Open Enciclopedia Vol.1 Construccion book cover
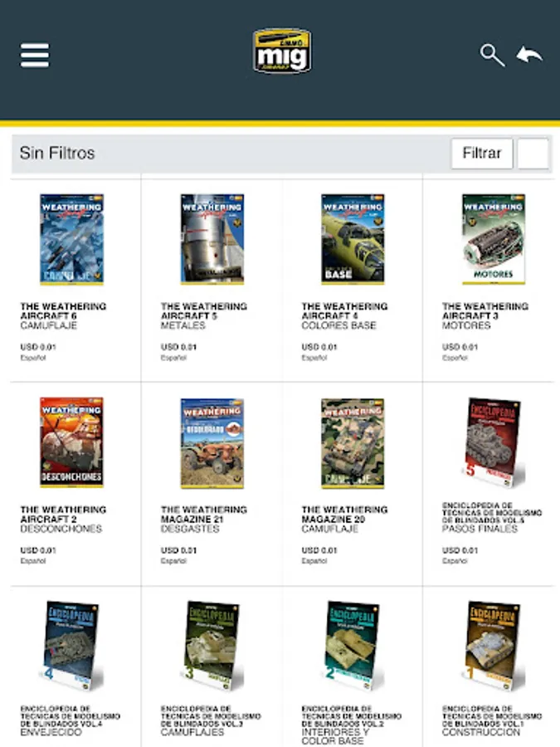 point(494,646)
